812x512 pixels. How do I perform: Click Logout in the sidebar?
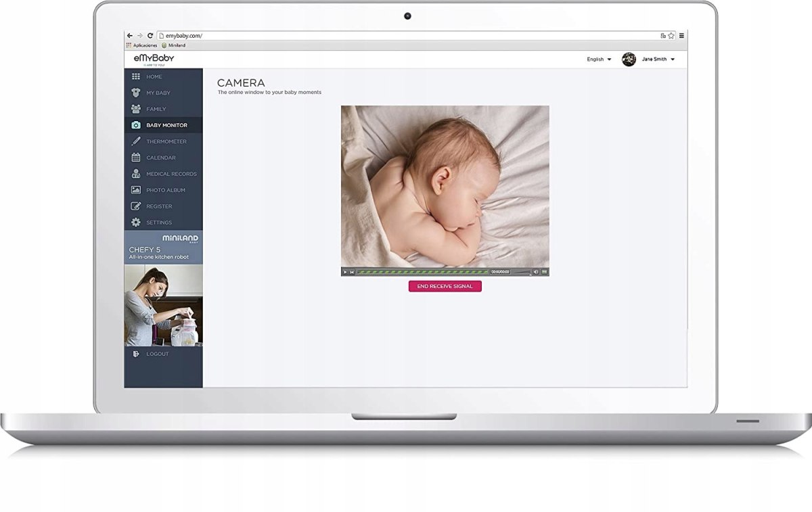157,354
